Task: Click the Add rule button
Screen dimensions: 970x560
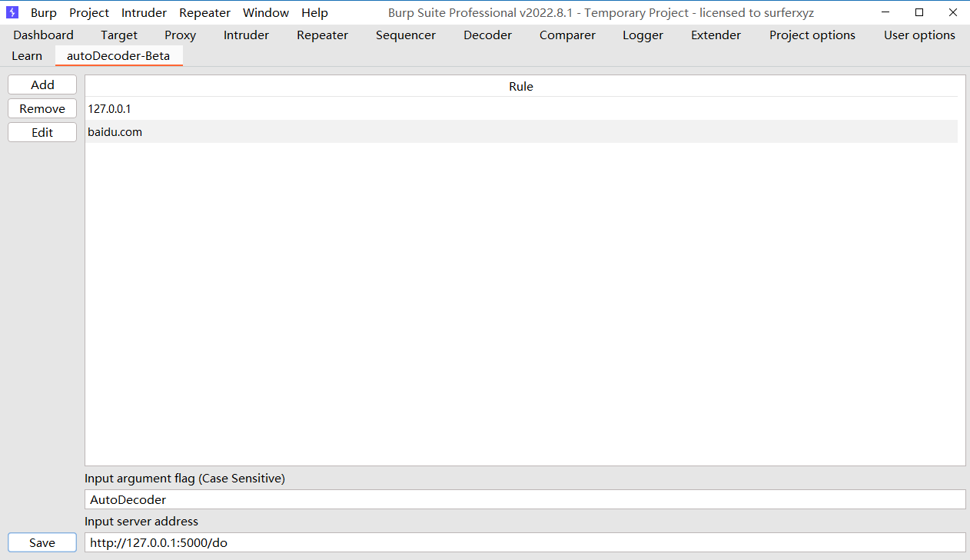Action: pos(42,85)
